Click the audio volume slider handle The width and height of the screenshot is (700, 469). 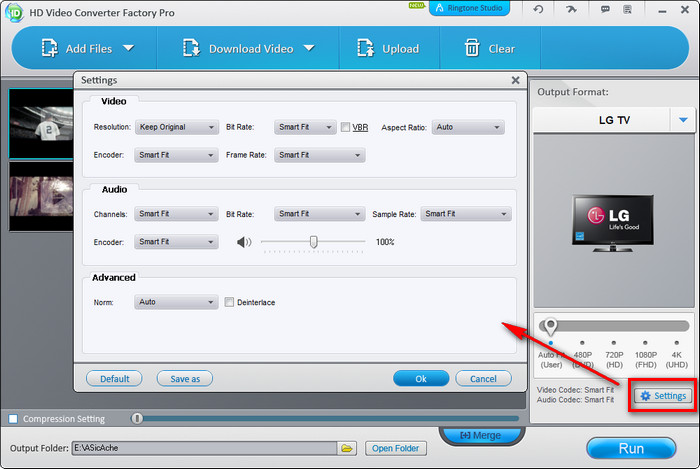pyautogui.click(x=314, y=242)
